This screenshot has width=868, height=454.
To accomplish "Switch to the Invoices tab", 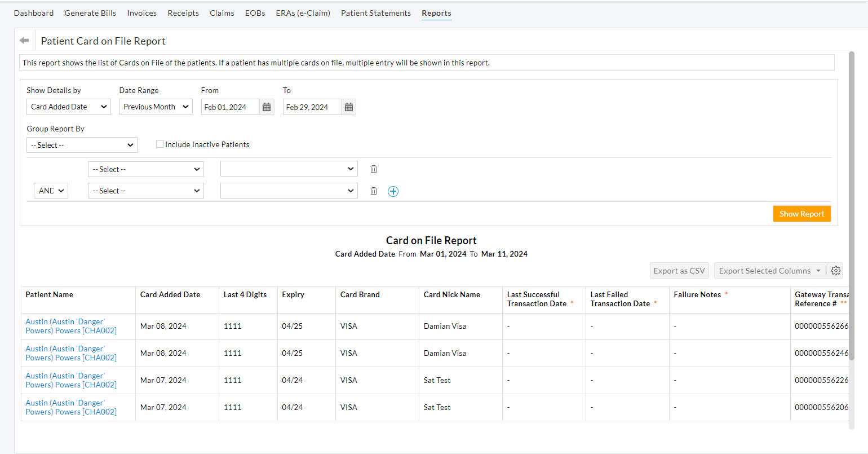I will [141, 13].
